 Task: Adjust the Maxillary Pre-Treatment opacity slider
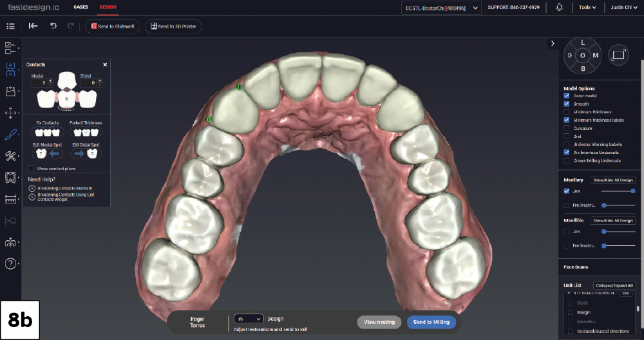pyautogui.click(x=618, y=205)
